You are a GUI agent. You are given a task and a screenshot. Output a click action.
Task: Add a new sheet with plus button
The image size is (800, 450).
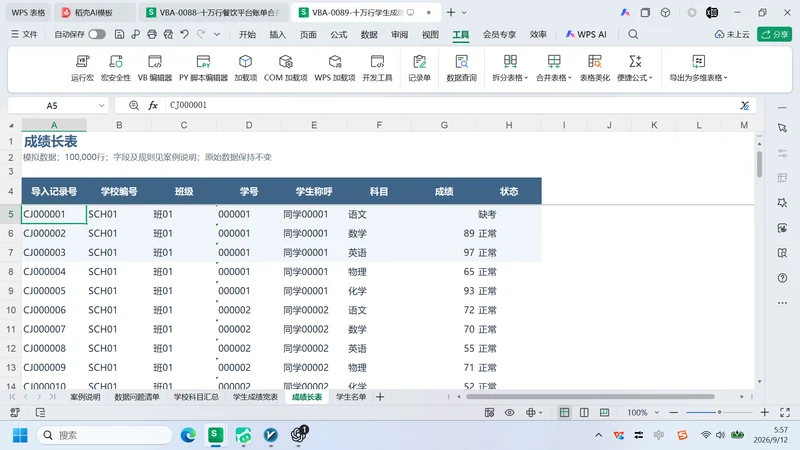click(x=380, y=397)
